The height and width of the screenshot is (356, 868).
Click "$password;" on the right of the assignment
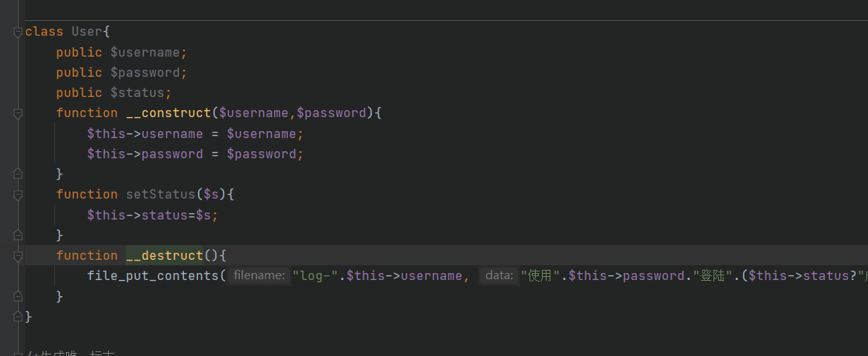(x=266, y=154)
